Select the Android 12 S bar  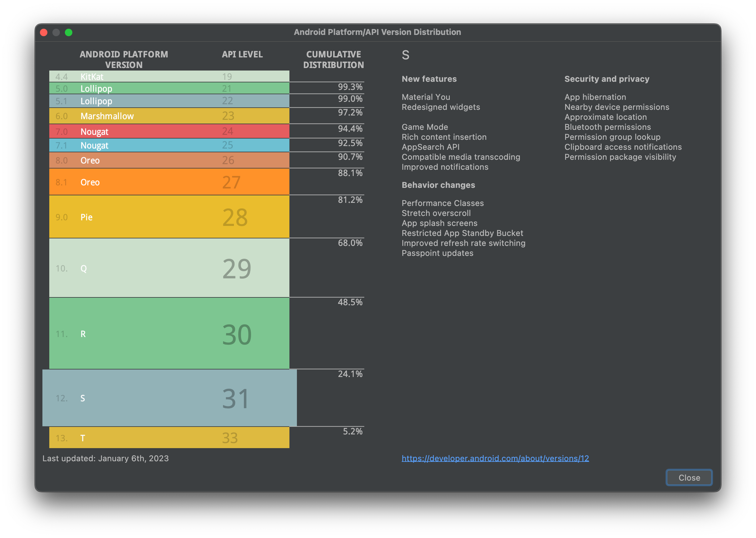pos(169,398)
